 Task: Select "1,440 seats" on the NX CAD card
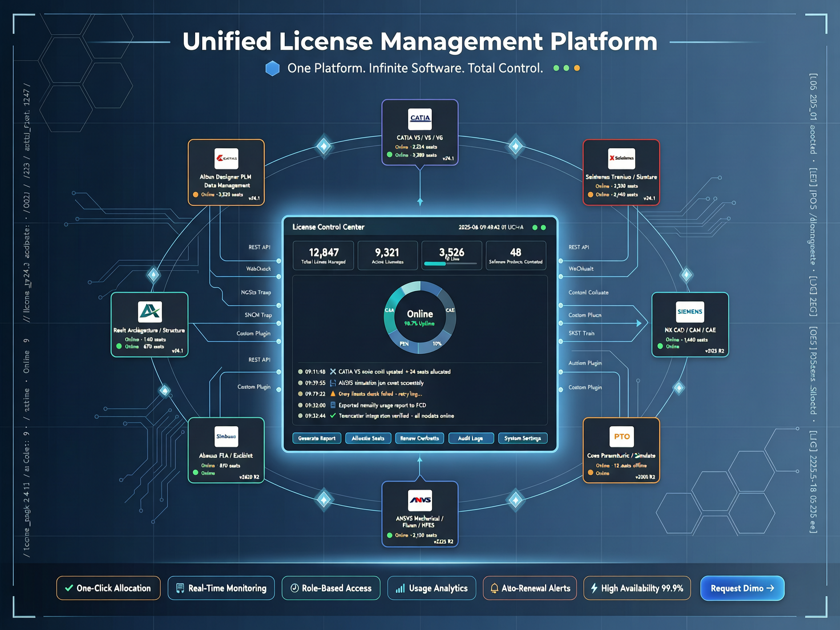click(x=696, y=340)
